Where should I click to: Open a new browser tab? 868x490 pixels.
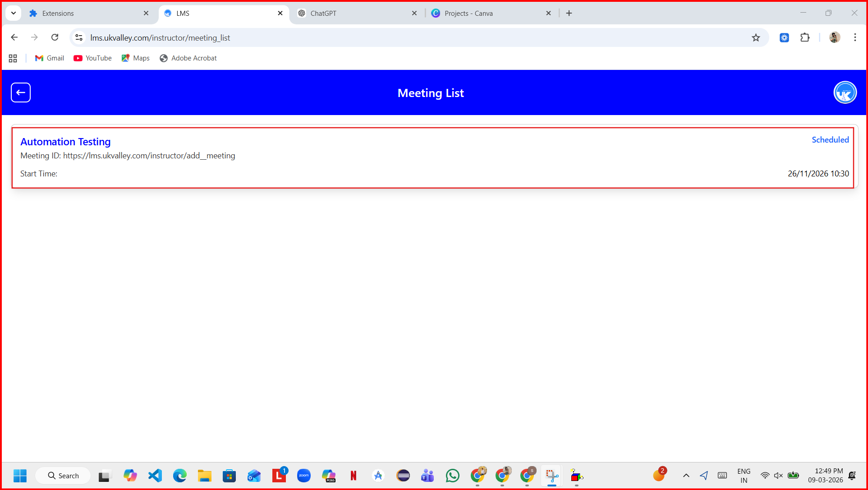569,14
